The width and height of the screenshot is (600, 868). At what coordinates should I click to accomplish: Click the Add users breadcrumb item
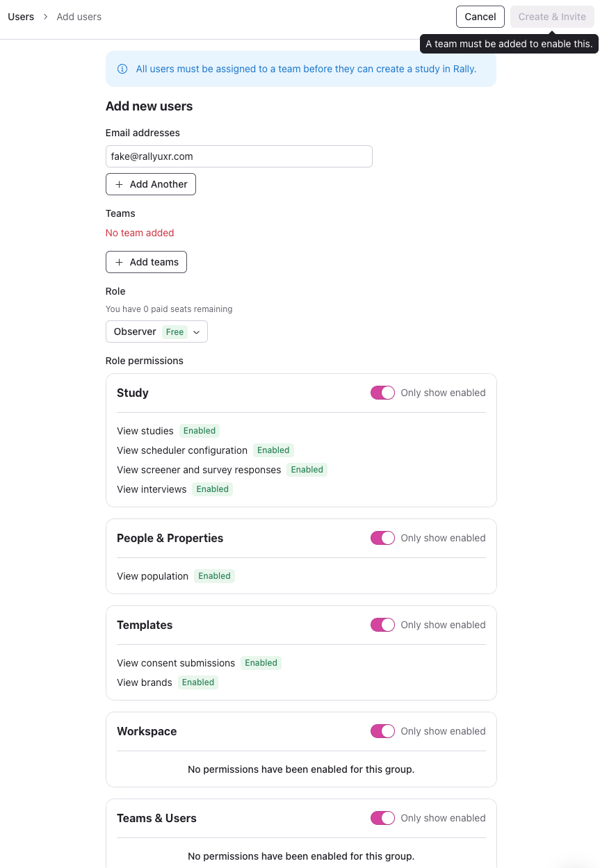click(x=79, y=17)
